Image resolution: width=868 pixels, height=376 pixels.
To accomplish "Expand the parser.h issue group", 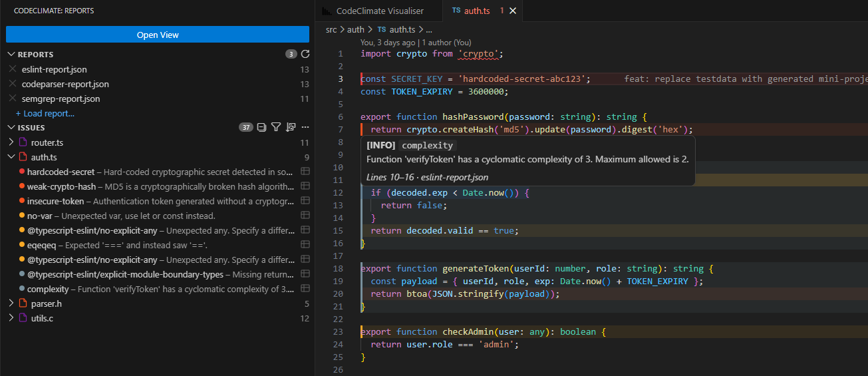I will (11, 303).
